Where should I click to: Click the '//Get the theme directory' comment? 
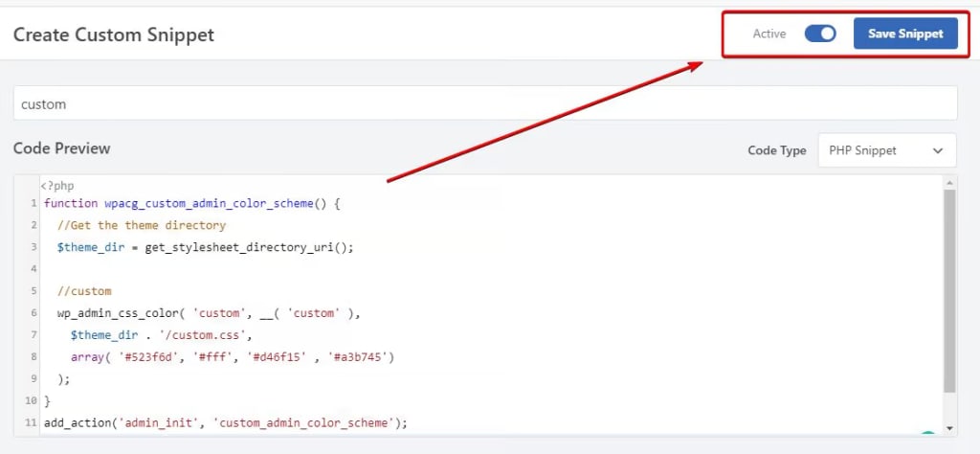coord(142,225)
